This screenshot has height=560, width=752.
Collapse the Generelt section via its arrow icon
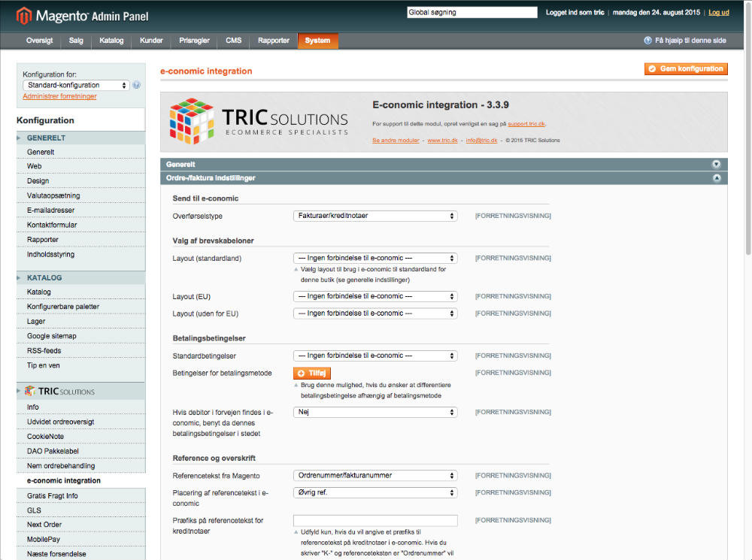click(x=716, y=163)
